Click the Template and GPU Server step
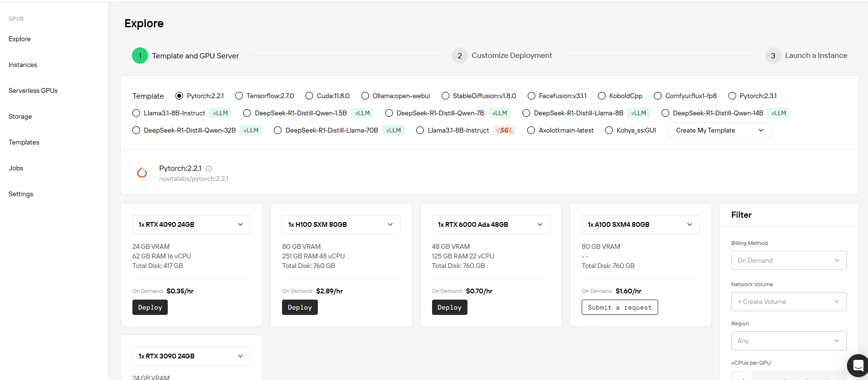Viewport: 868px width, 380px height. click(x=195, y=56)
